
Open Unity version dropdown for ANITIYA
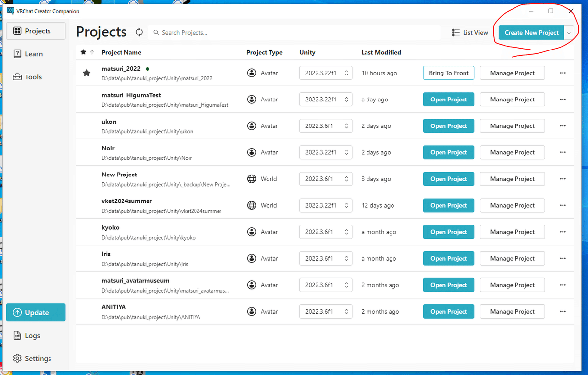(x=326, y=311)
